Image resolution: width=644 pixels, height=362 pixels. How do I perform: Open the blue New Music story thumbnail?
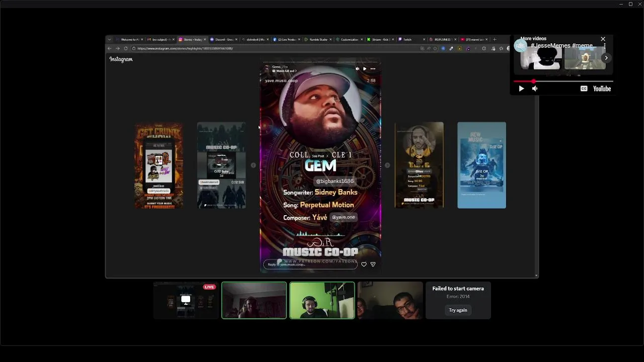pyautogui.click(x=481, y=165)
